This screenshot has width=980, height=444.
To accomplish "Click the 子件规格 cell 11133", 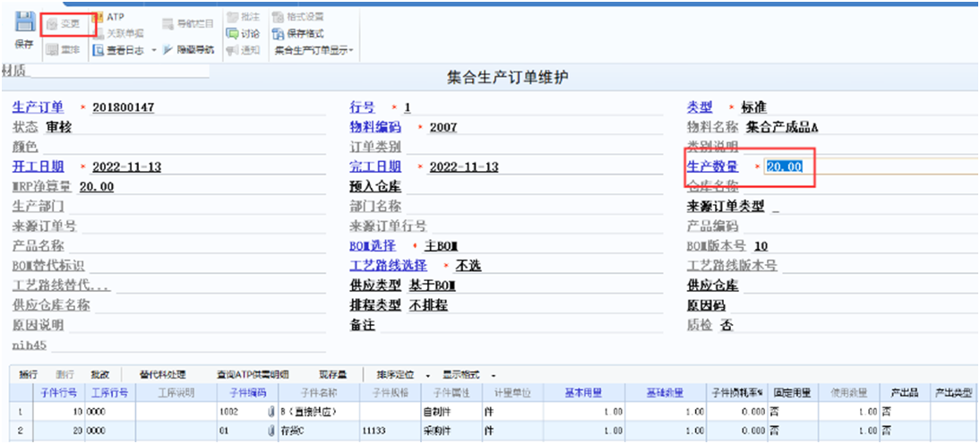I will (389, 431).
